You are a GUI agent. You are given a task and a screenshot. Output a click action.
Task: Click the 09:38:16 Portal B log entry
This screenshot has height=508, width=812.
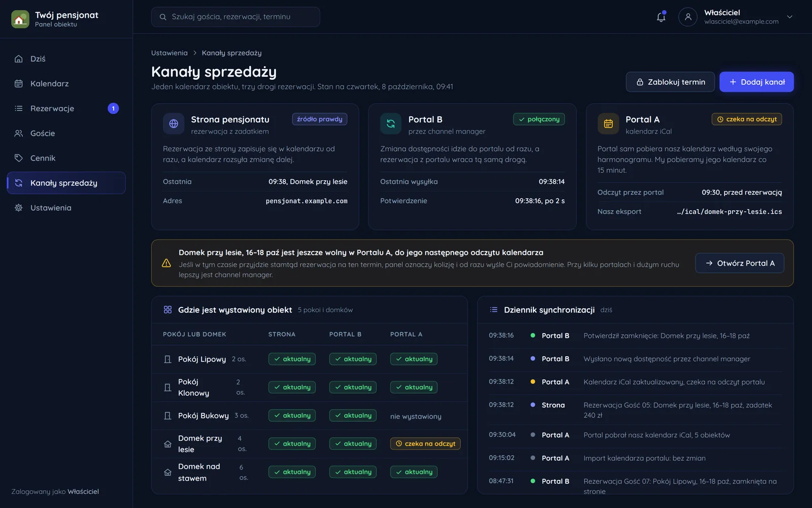635,336
